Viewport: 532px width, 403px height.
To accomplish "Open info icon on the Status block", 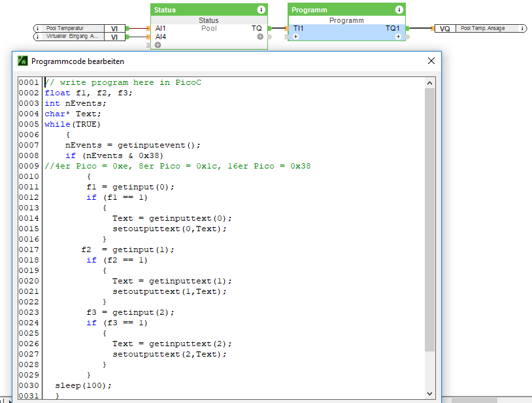I will (x=261, y=10).
